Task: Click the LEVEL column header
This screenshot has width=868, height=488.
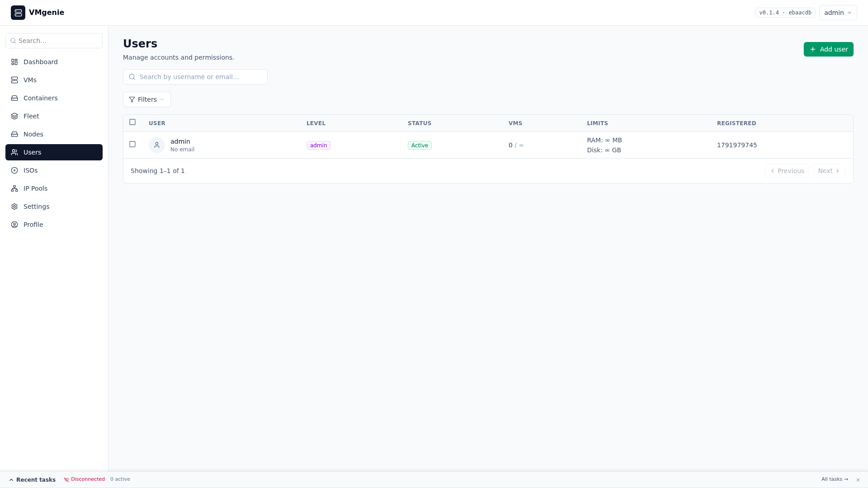Action: [316, 123]
